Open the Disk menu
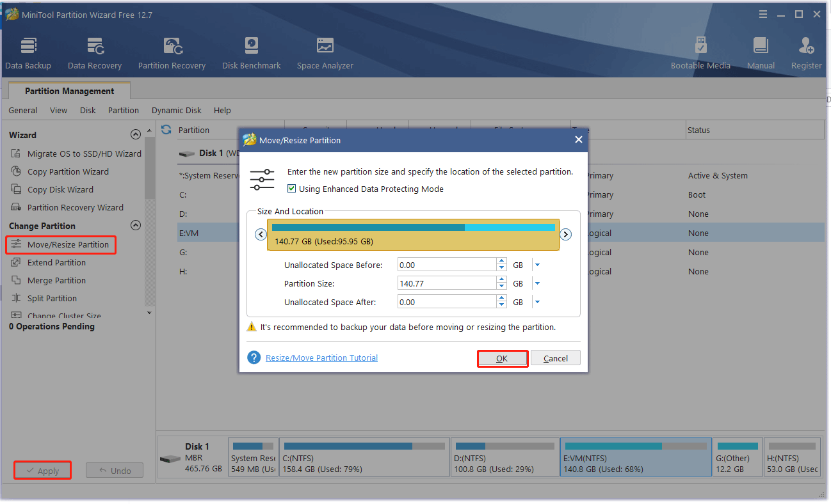831x504 pixels. point(88,110)
